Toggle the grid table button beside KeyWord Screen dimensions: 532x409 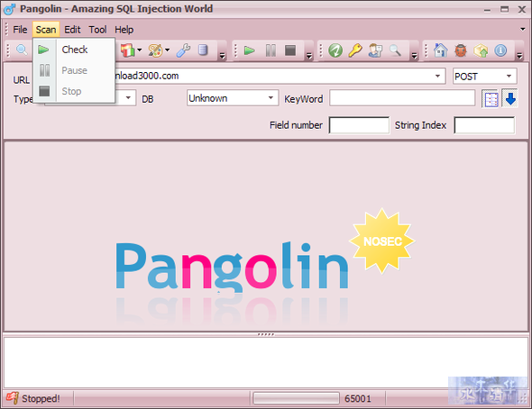pyautogui.click(x=491, y=99)
